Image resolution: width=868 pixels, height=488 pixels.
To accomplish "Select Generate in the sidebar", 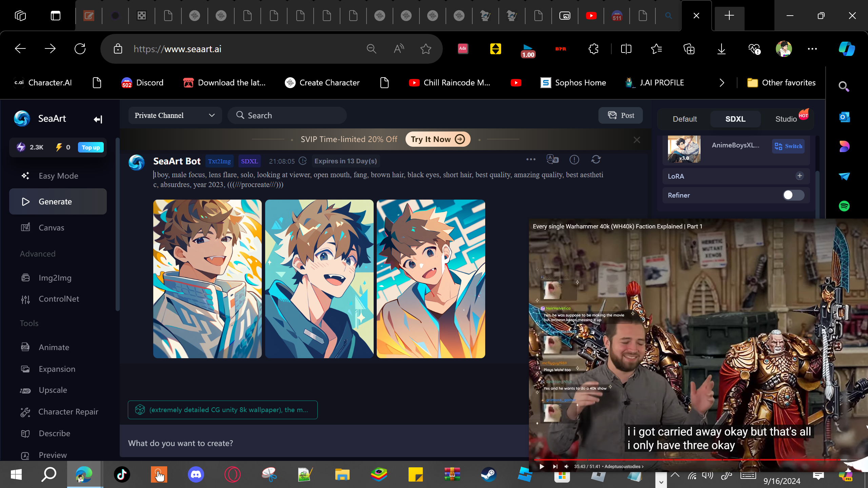I will click(58, 202).
